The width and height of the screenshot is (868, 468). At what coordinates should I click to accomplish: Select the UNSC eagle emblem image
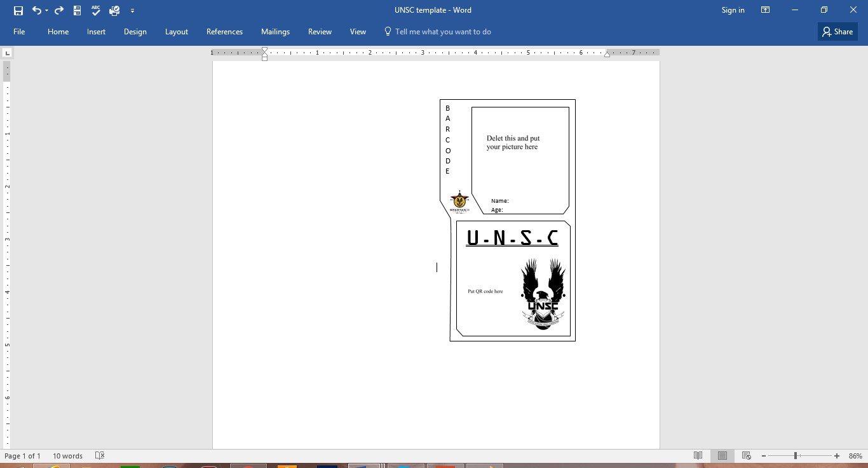(543, 294)
